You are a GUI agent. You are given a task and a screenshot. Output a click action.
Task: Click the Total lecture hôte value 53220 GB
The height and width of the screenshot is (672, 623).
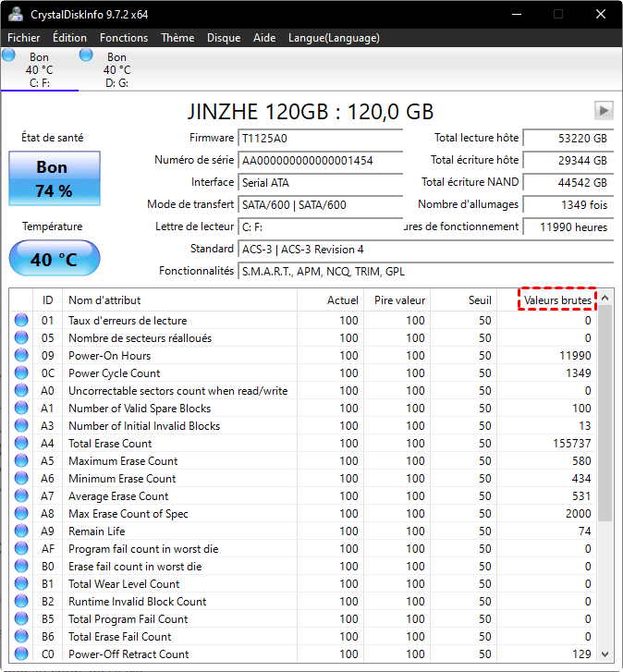[568, 139]
